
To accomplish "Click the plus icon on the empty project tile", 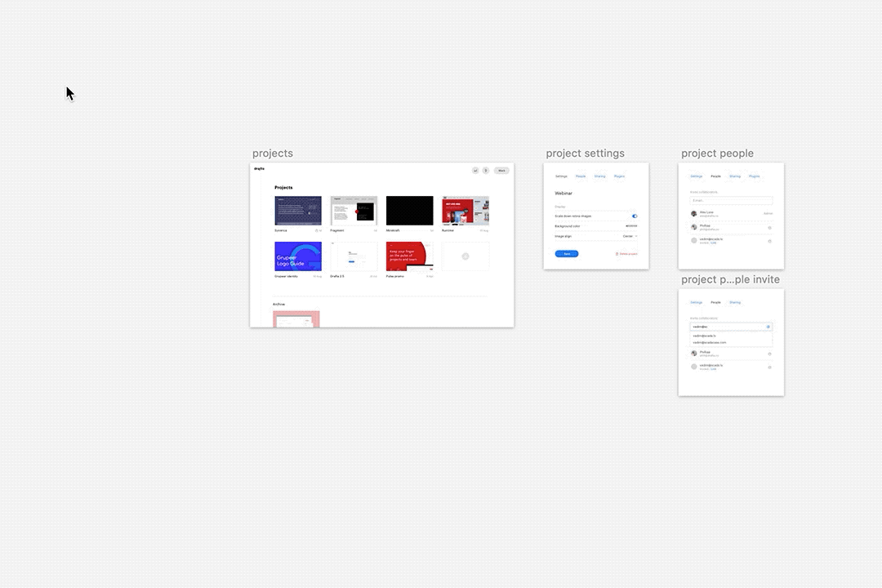I will [465, 256].
